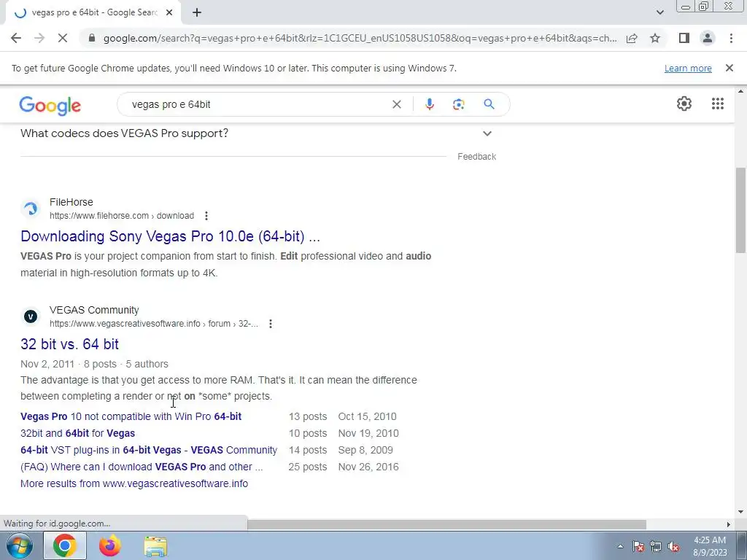Click the Feedback link

pyautogui.click(x=476, y=157)
